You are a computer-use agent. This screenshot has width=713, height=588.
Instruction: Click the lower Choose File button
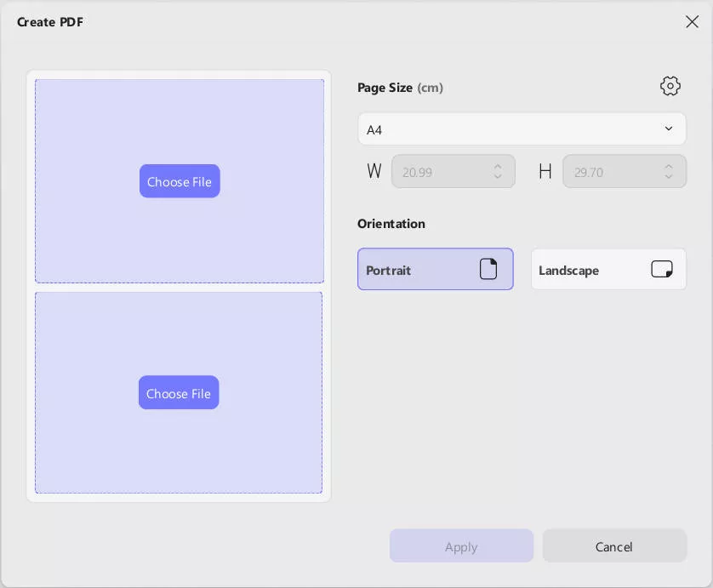179,393
